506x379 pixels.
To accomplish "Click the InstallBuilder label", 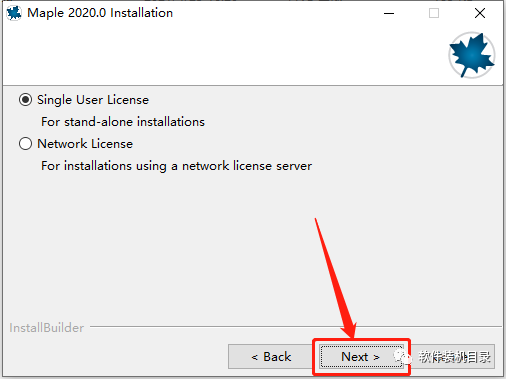I will tap(46, 328).
